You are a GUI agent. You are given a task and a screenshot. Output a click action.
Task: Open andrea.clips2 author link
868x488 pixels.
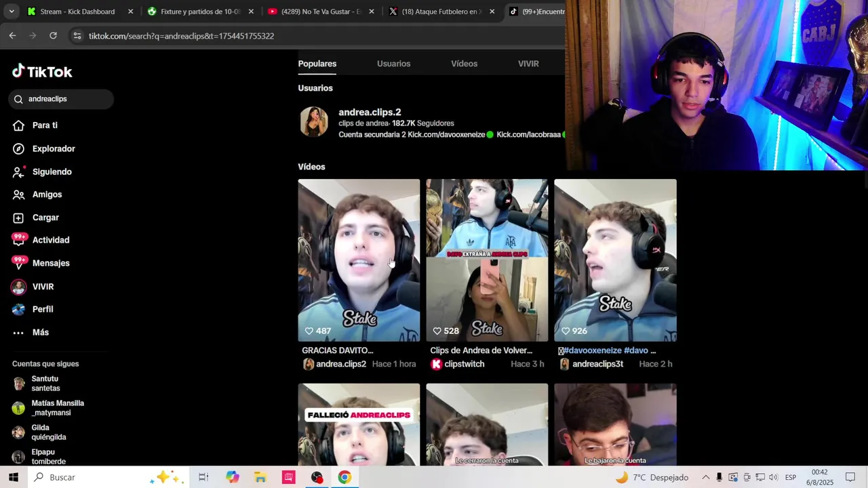(x=340, y=364)
